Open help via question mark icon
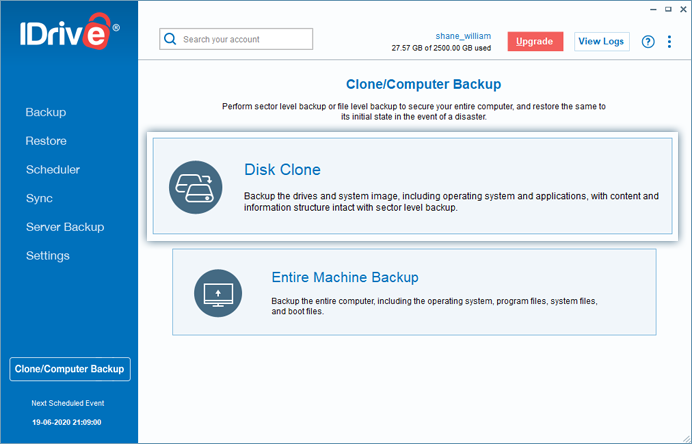The image size is (692, 444). pos(648,41)
